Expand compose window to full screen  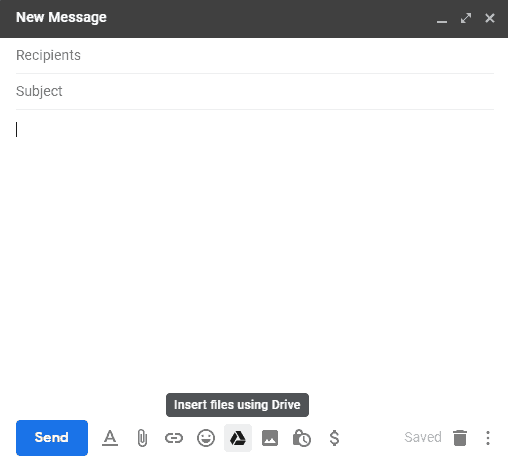coord(466,18)
